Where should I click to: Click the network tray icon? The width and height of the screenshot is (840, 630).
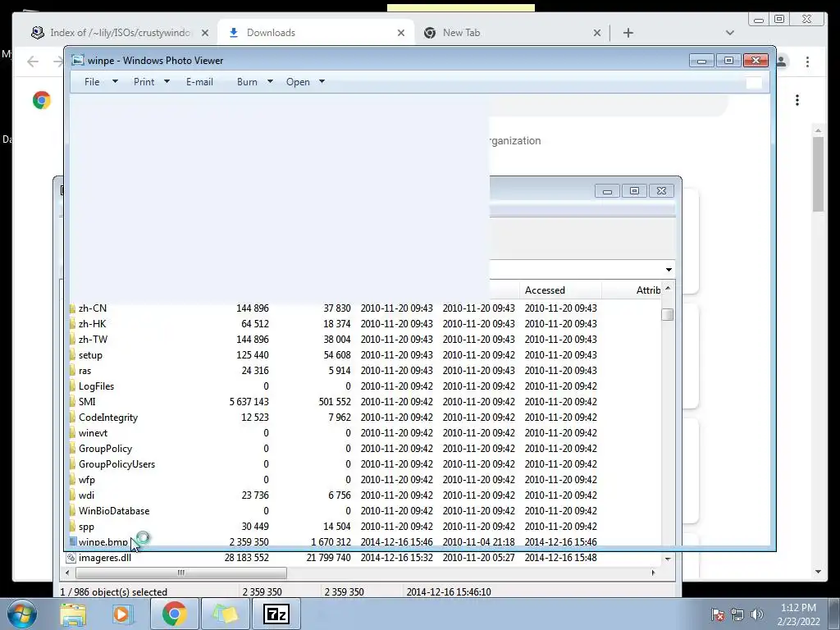click(x=737, y=614)
